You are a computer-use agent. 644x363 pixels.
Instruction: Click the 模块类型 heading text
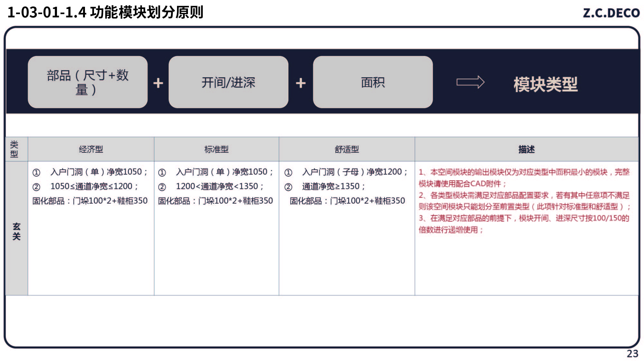545,84
